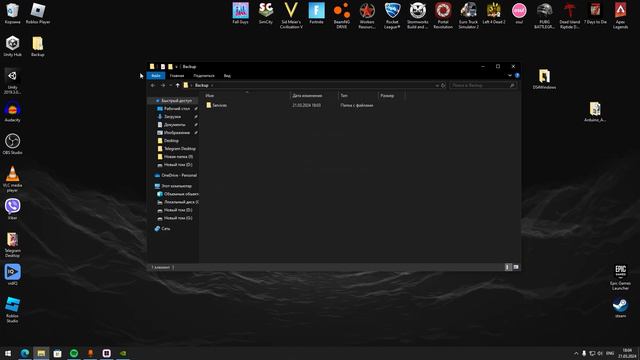Click the Explorer back arrow
The image size is (640, 360).
pos(153,85)
